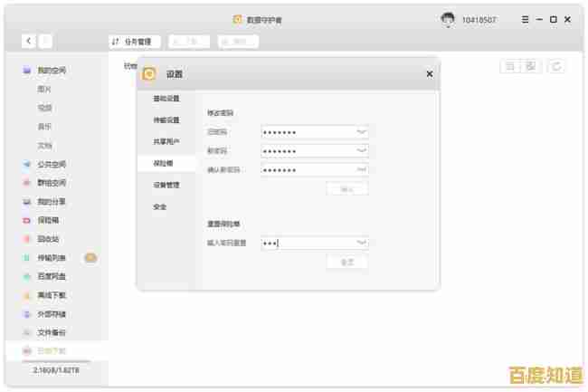Viewport: 588px width, 392px height.
Task: Go back with the left arrow button
Action: (29, 41)
